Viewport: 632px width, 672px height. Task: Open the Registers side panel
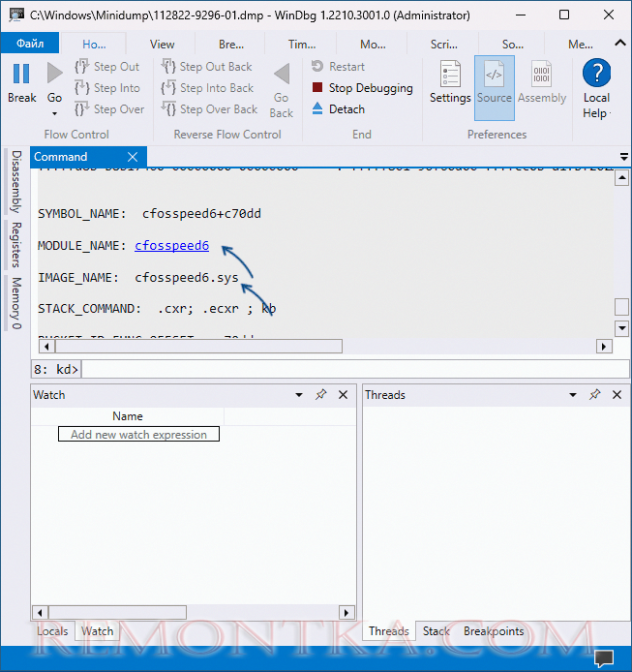pos(16,244)
